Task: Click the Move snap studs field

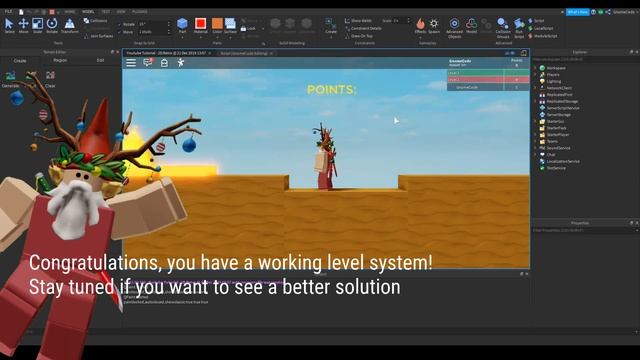Action: pos(154,32)
